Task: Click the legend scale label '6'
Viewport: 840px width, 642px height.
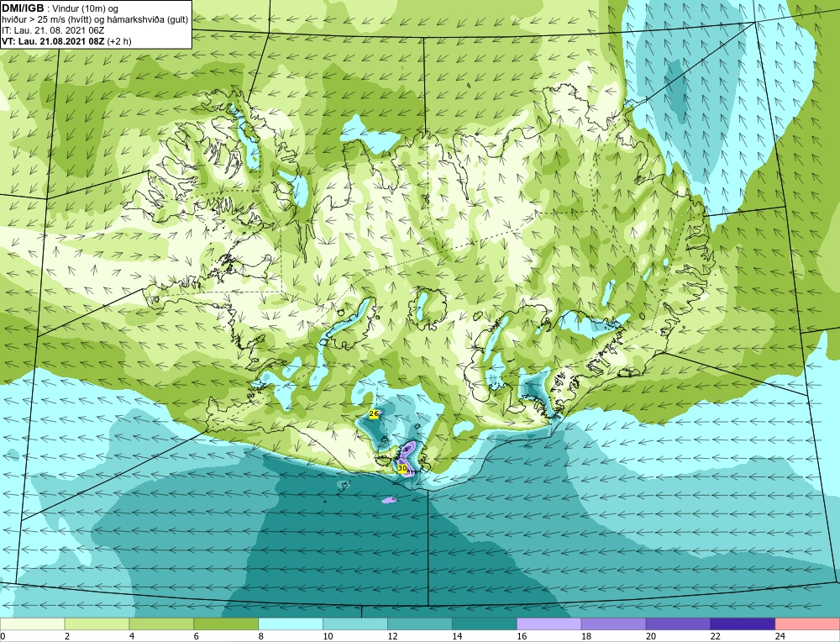Action: pyautogui.click(x=196, y=636)
